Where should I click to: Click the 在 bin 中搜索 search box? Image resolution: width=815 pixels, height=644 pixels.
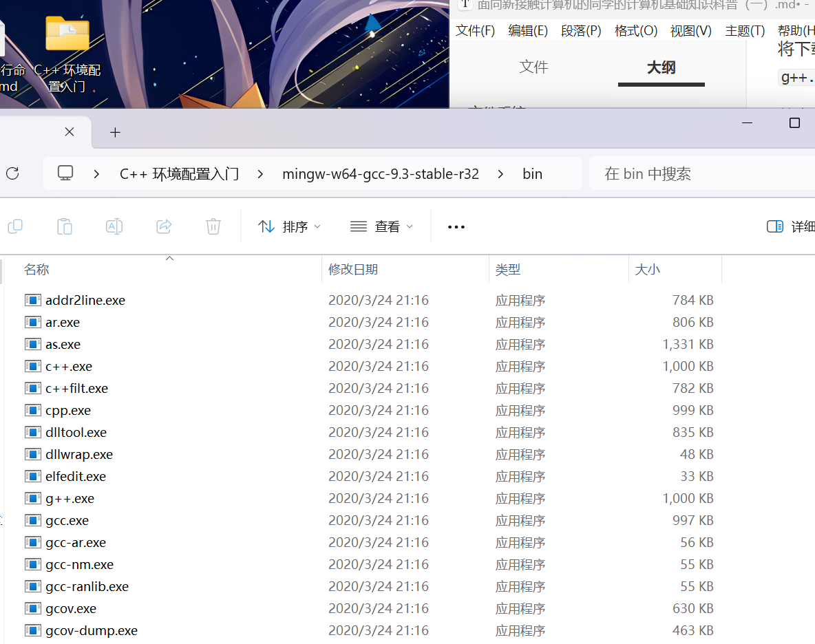pos(701,173)
